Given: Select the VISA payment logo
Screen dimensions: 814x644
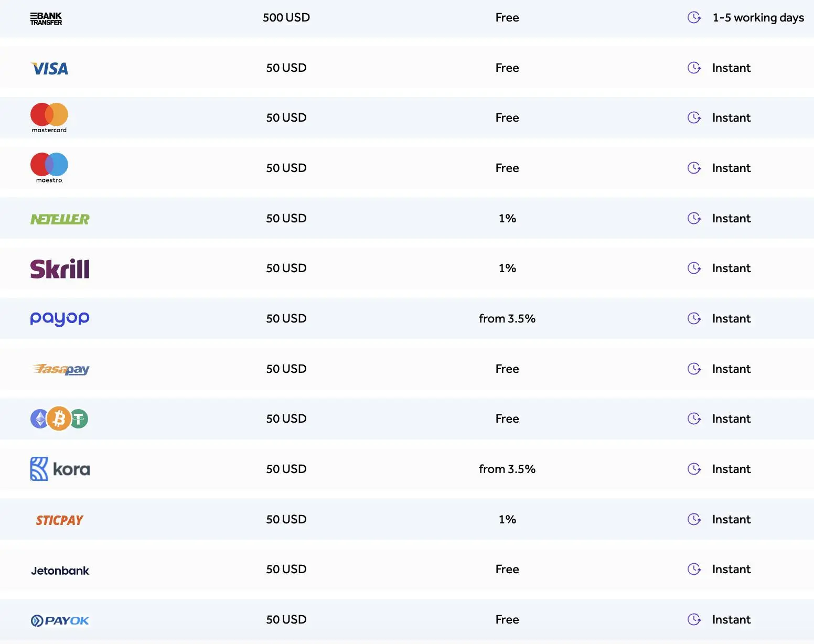Looking at the screenshot, I should tap(49, 69).
